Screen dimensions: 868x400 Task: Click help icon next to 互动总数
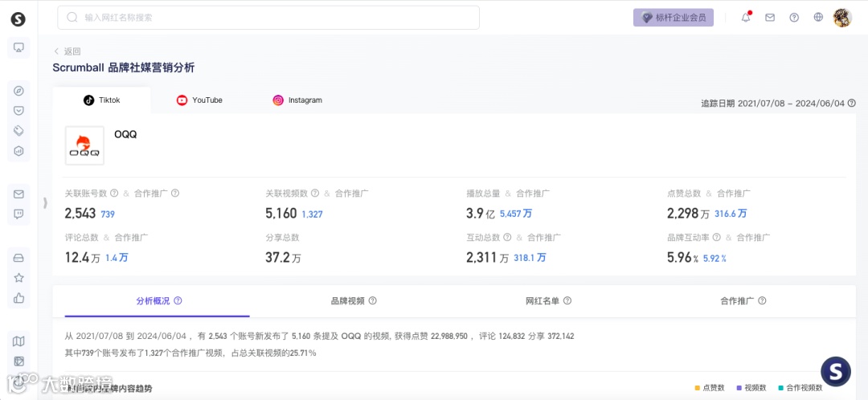coord(507,237)
